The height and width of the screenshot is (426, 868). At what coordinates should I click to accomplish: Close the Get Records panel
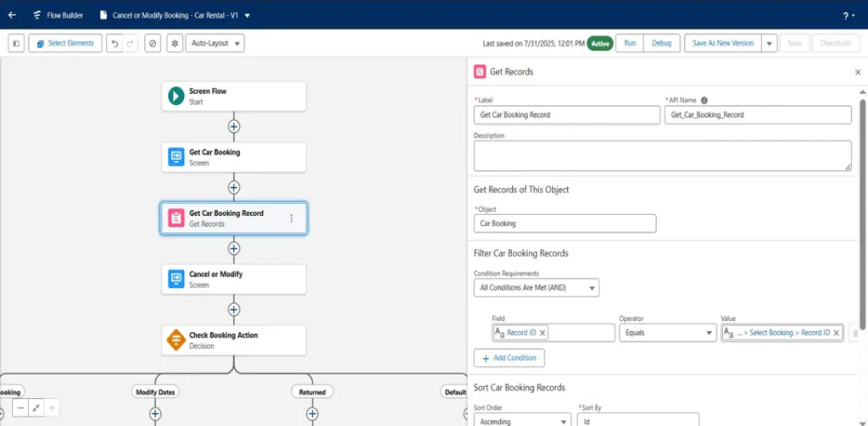tap(858, 72)
